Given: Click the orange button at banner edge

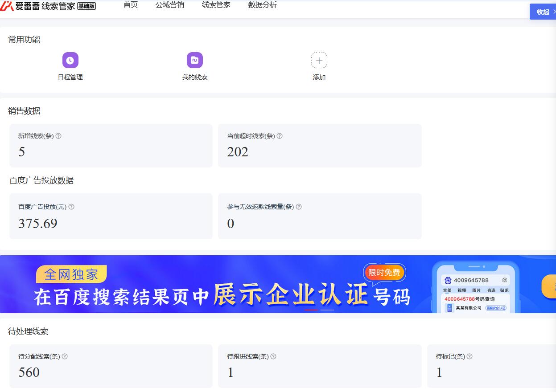Looking at the screenshot, I should click(549, 286).
